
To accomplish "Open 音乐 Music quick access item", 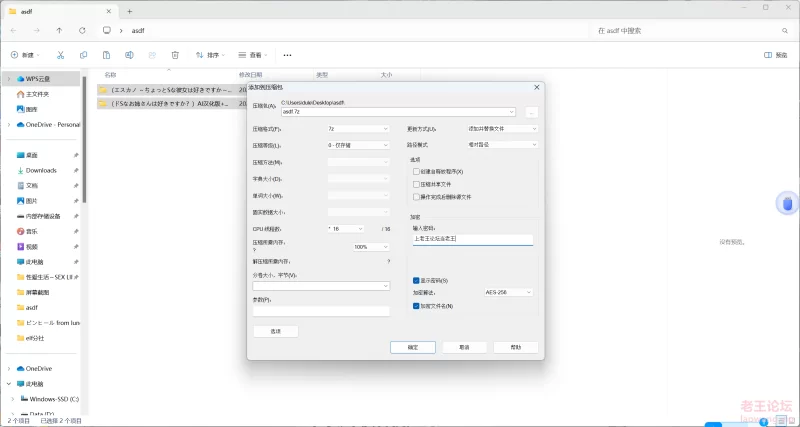I will (x=28, y=232).
